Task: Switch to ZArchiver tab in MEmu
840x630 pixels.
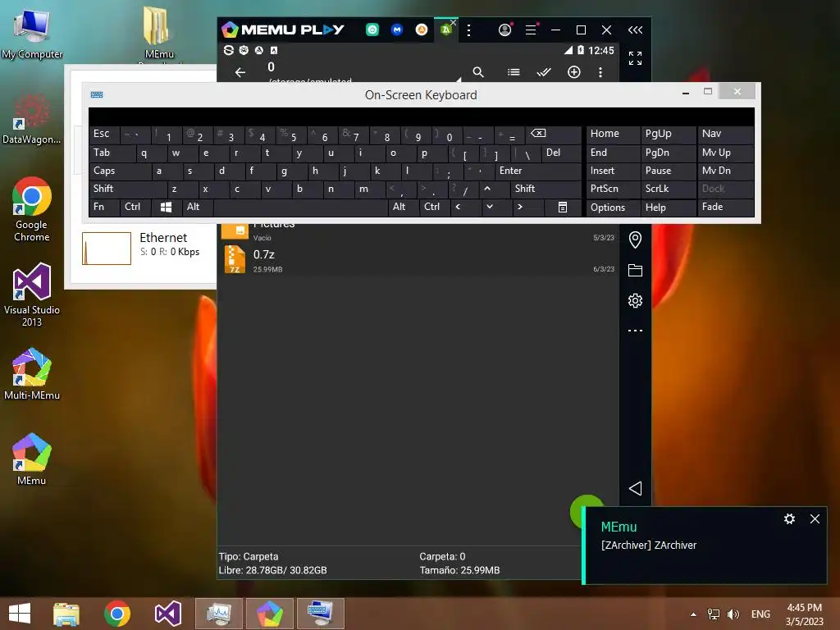Action: coord(445,30)
